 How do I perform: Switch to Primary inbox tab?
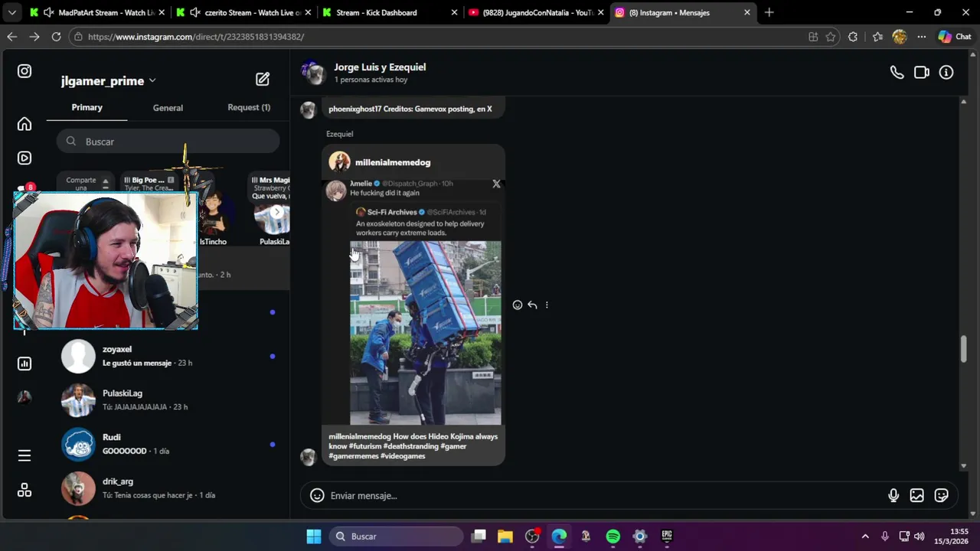(87, 107)
